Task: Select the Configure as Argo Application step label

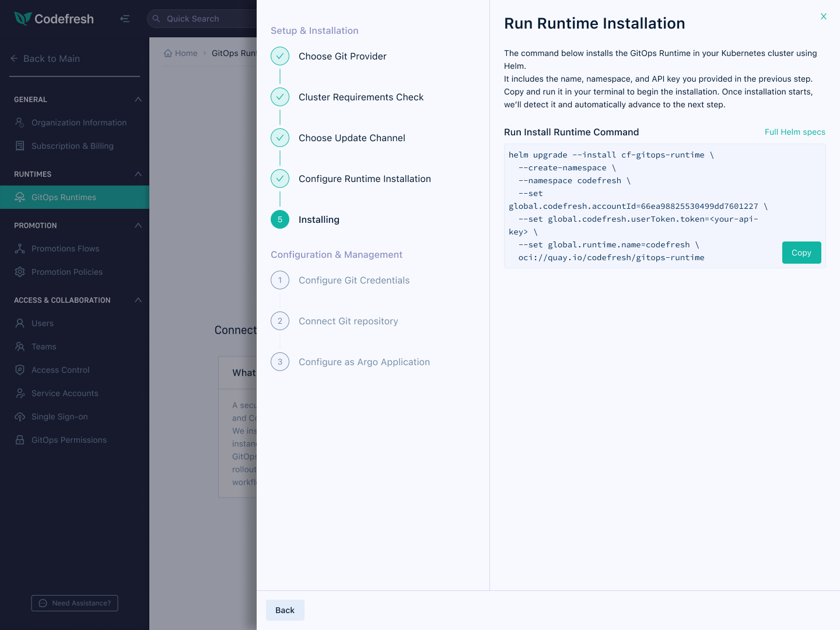Action: (364, 362)
